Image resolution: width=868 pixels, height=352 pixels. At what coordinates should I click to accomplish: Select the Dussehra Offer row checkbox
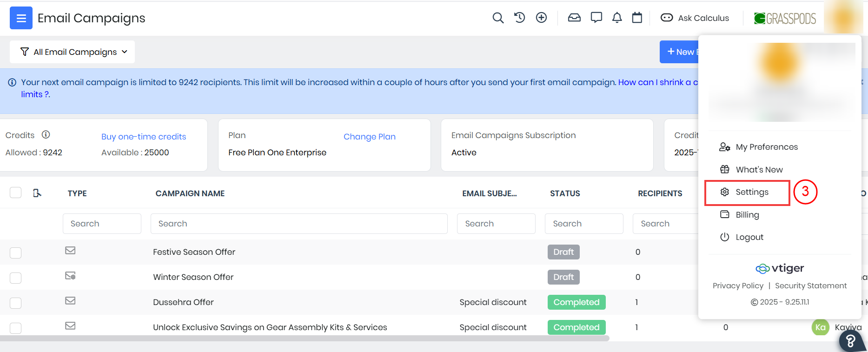tap(16, 303)
